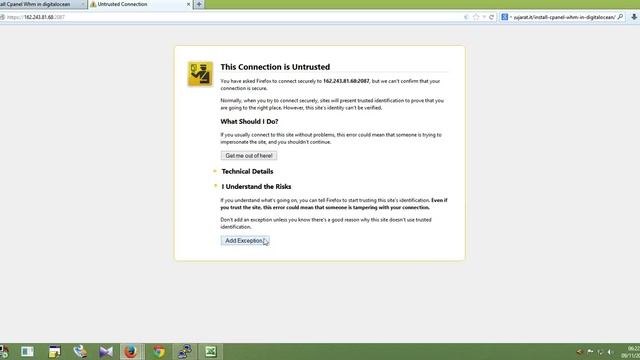Image resolution: width=640 pixels, height=360 pixels.
Task: Expand the Technical Details section
Action: click(247, 171)
